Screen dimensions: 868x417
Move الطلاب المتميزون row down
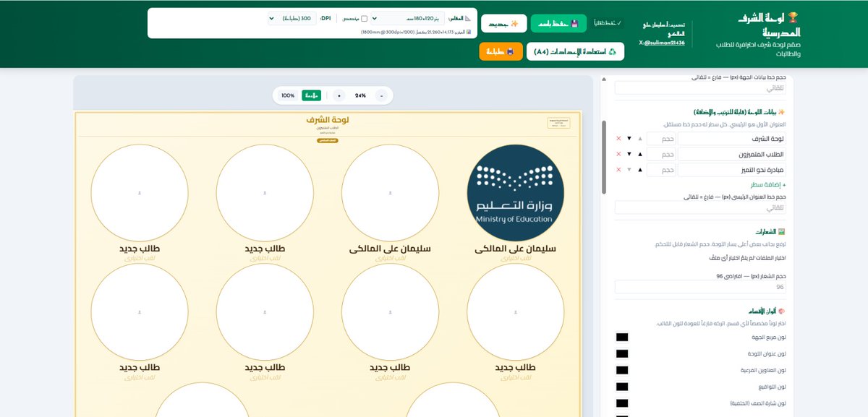pos(629,154)
